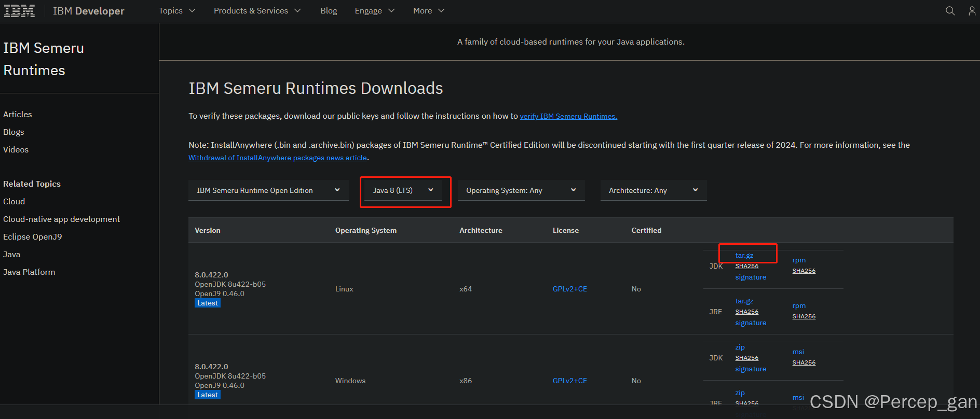Expand the More menu
This screenshot has width=980, height=419.
429,11
